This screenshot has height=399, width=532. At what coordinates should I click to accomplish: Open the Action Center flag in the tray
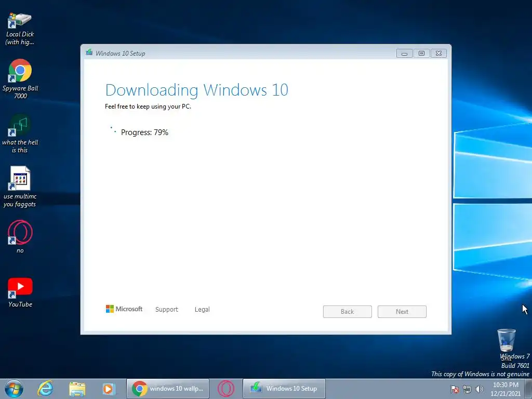click(455, 389)
